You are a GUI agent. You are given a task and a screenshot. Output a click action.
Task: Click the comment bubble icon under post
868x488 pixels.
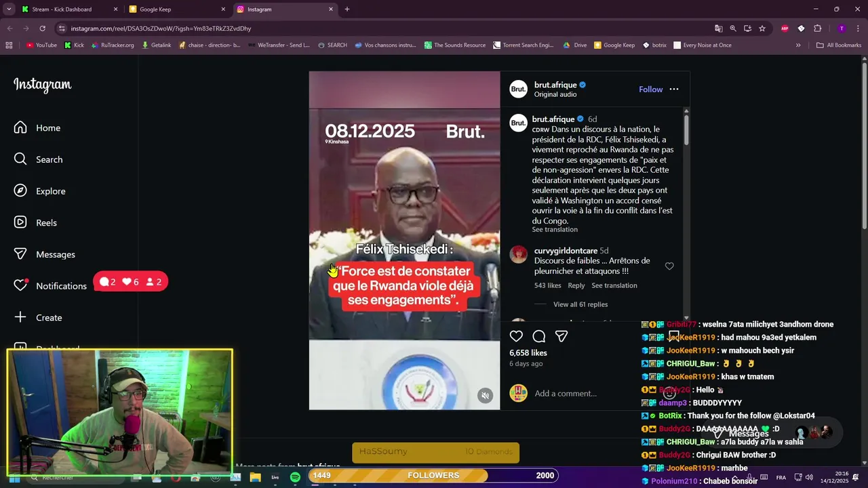539,336
